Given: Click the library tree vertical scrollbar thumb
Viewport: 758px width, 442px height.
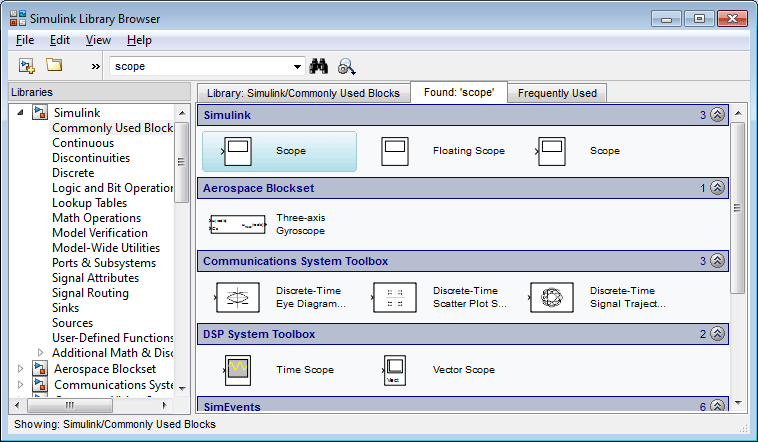Looking at the screenshot, I should (x=181, y=162).
